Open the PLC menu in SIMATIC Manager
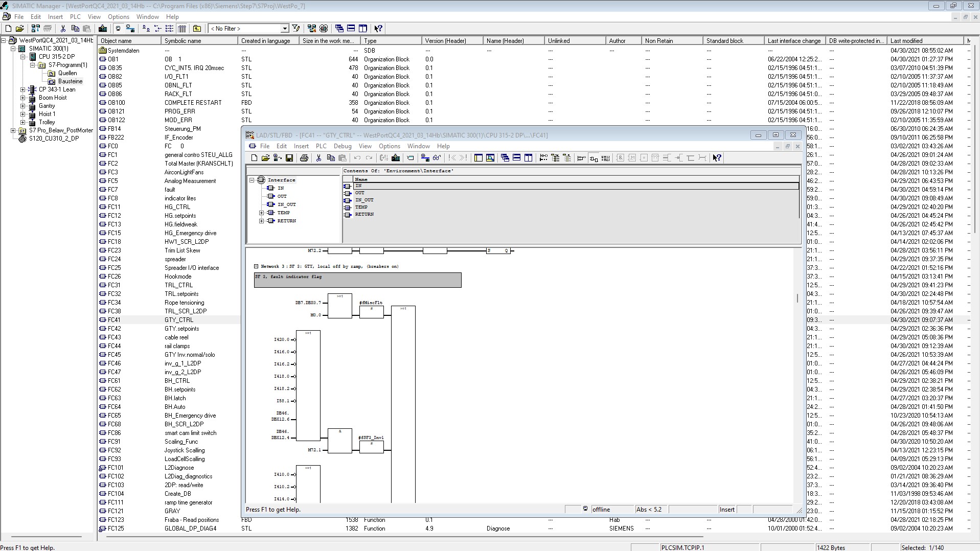Image resolution: width=980 pixels, height=551 pixels. pyautogui.click(x=75, y=17)
